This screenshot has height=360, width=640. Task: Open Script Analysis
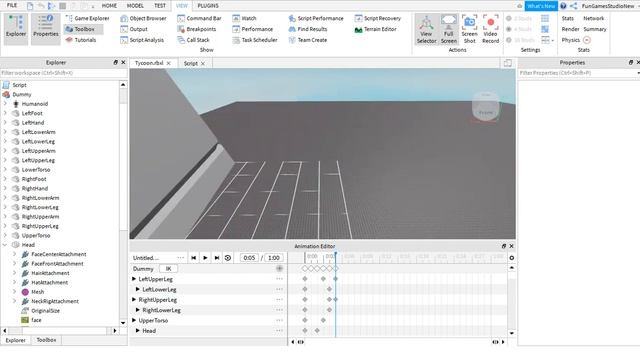(142, 40)
